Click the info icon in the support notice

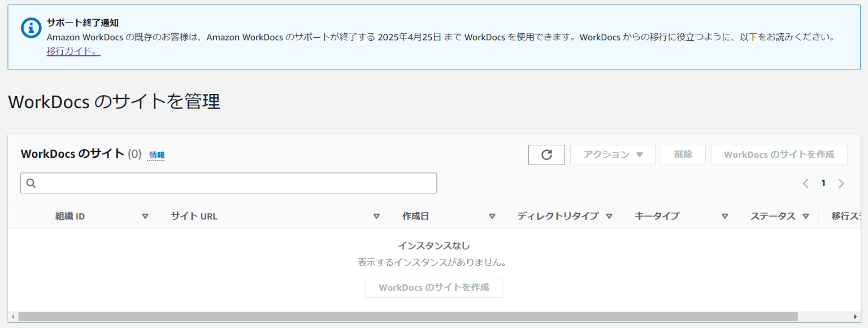[x=31, y=27]
